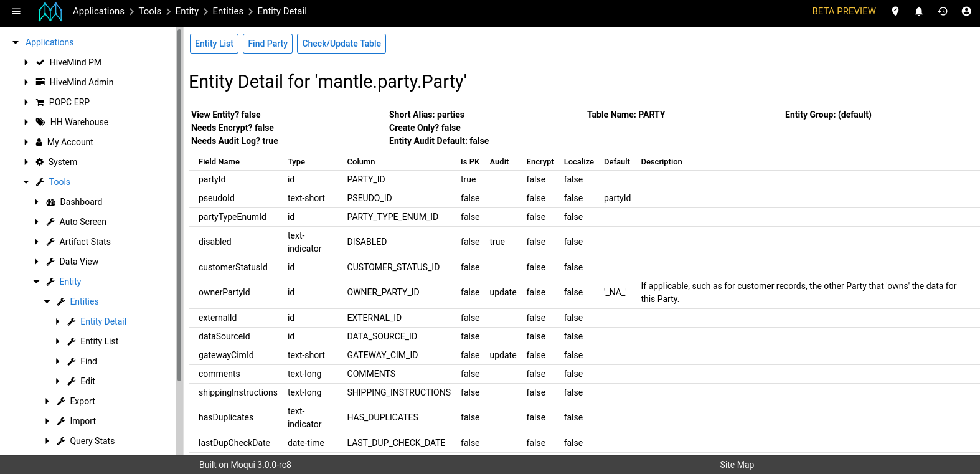Click the Check/Update Table button
980x474 pixels.
[x=341, y=44]
